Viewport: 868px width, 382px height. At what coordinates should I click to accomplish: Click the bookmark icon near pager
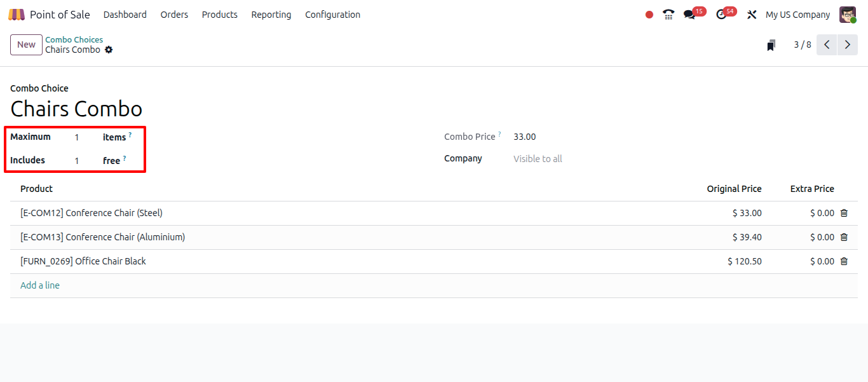pos(771,45)
